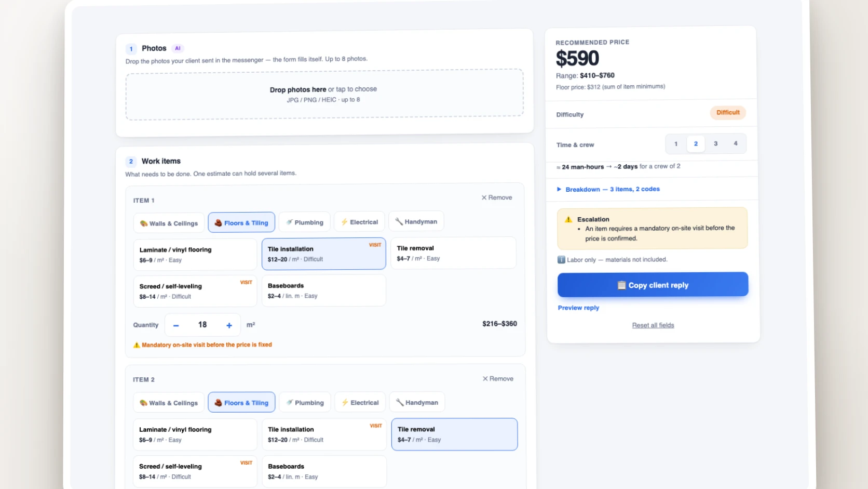Click the $590 recommended price
The image size is (868, 489).
[577, 58]
